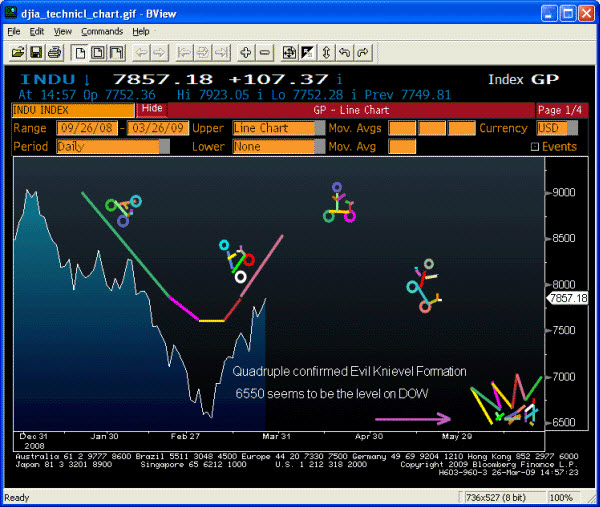
Task: Open the View menu
Action: [62, 31]
